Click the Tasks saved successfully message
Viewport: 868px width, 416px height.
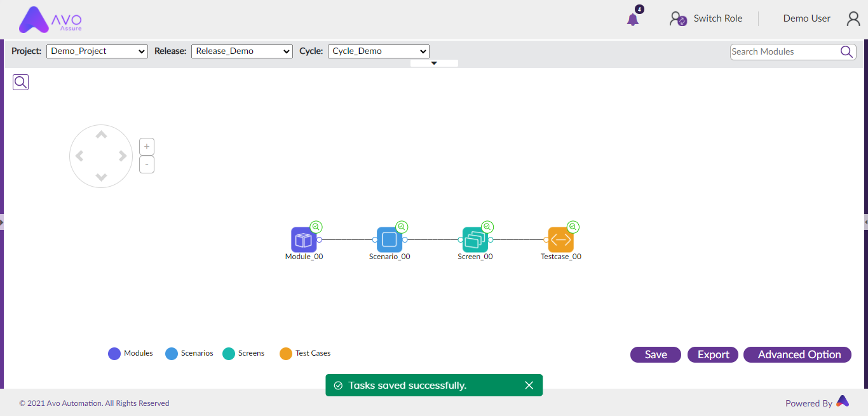click(407, 386)
